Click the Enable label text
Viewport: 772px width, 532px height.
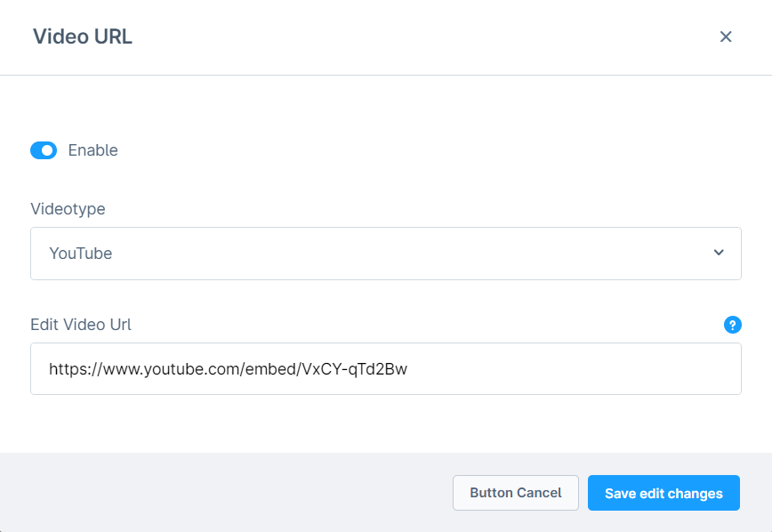pos(94,149)
